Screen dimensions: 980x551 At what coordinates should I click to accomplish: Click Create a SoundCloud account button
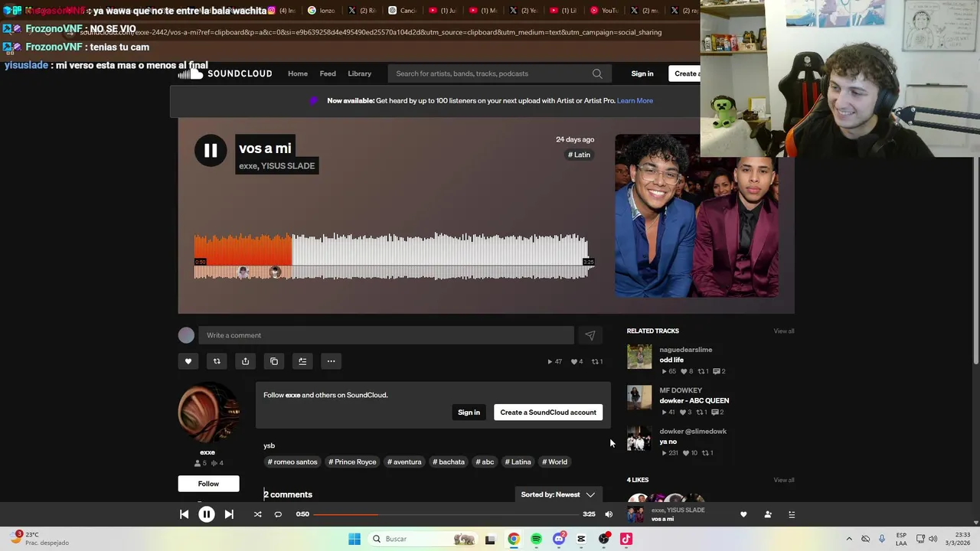tap(548, 412)
